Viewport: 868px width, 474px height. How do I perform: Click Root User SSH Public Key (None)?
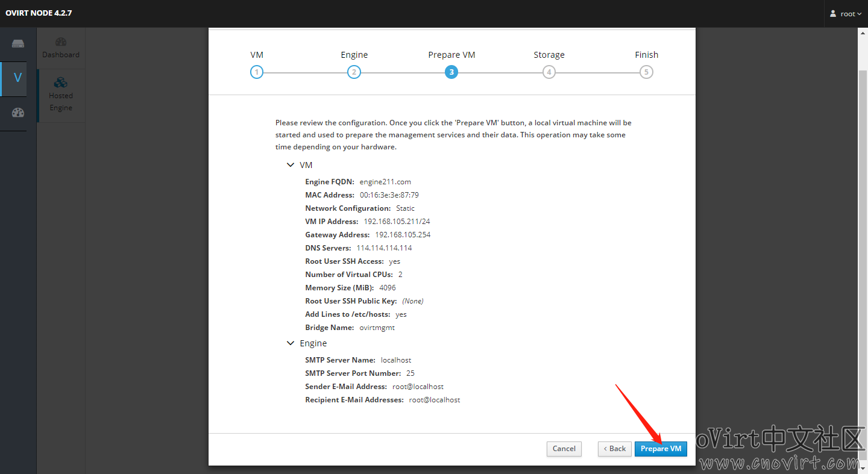pos(413,301)
